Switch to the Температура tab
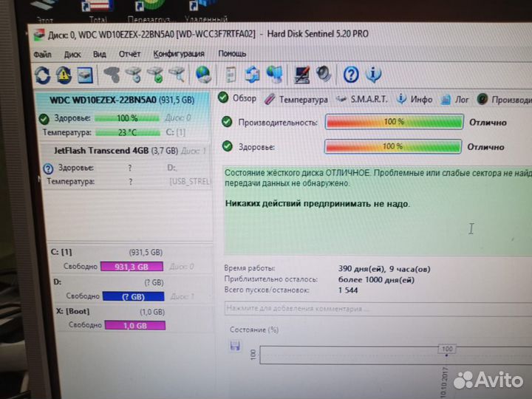 tap(296, 100)
